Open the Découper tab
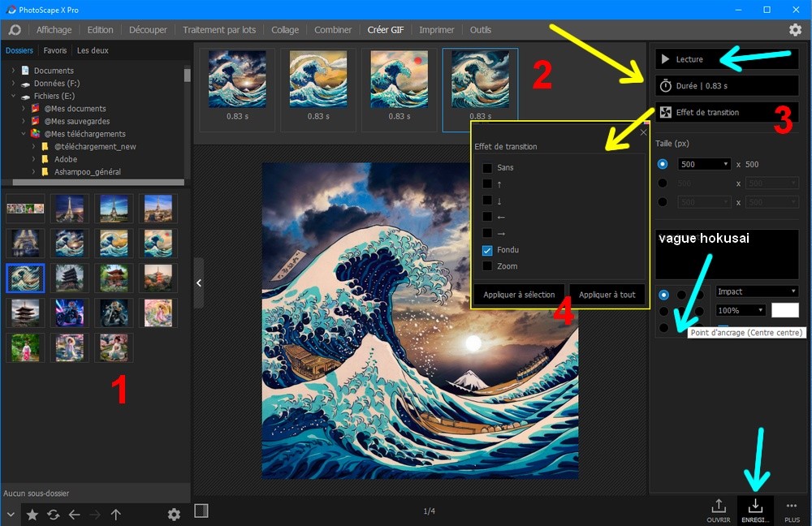The height and width of the screenshot is (526, 812). (148, 29)
